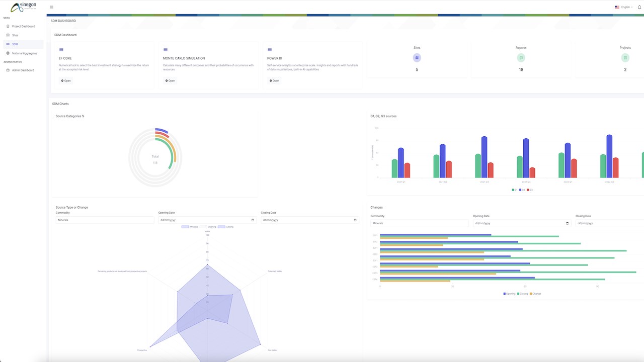Toggle the hamburger sidebar menu icon
Screen dimensions: 644x362
pos(51,7)
